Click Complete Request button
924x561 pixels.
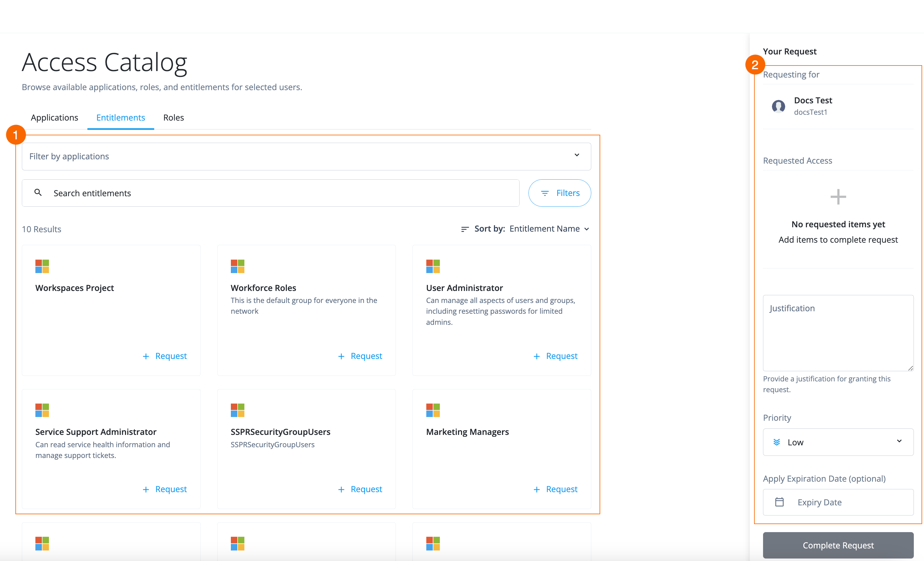tap(838, 545)
